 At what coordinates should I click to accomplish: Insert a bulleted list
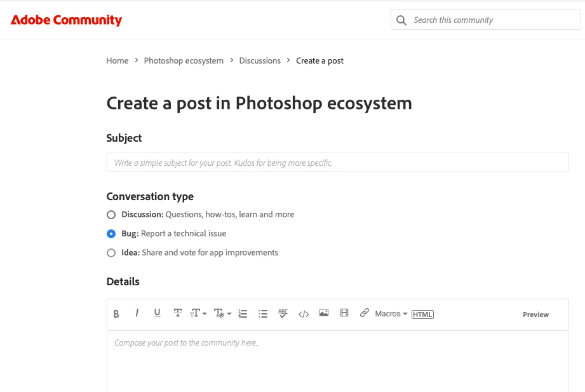click(x=263, y=314)
